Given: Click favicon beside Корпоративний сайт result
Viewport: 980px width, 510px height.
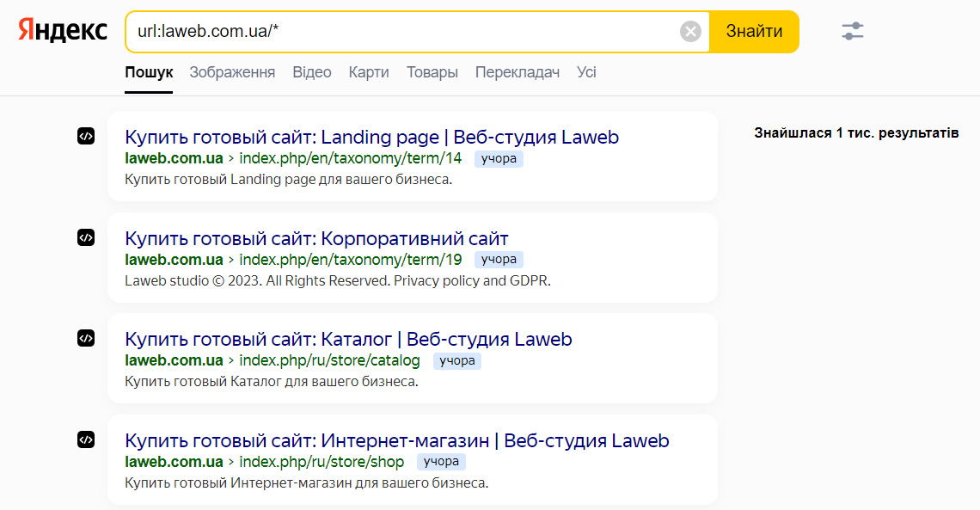Looking at the screenshot, I should pos(86,237).
